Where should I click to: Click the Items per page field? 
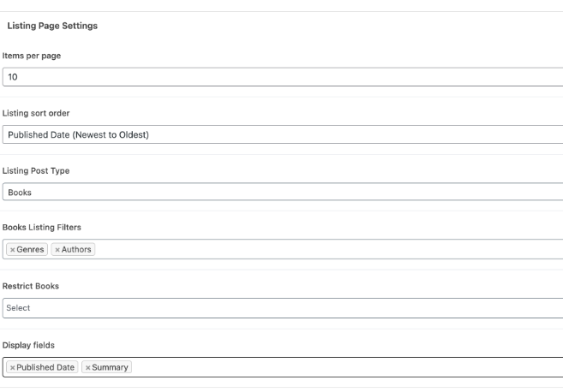(x=283, y=78)
